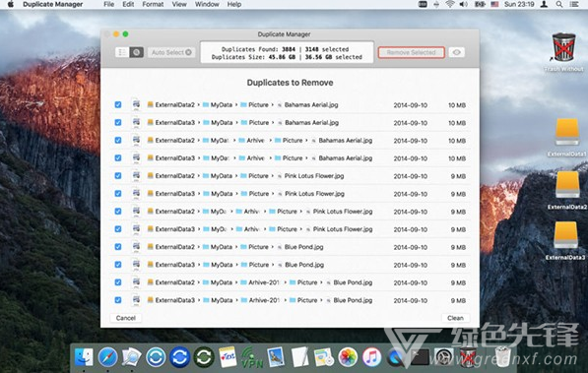Open the green sync dock icon
Image resolution: width=588 pixels, height=373 pixels.
click(x=204, y=357)
